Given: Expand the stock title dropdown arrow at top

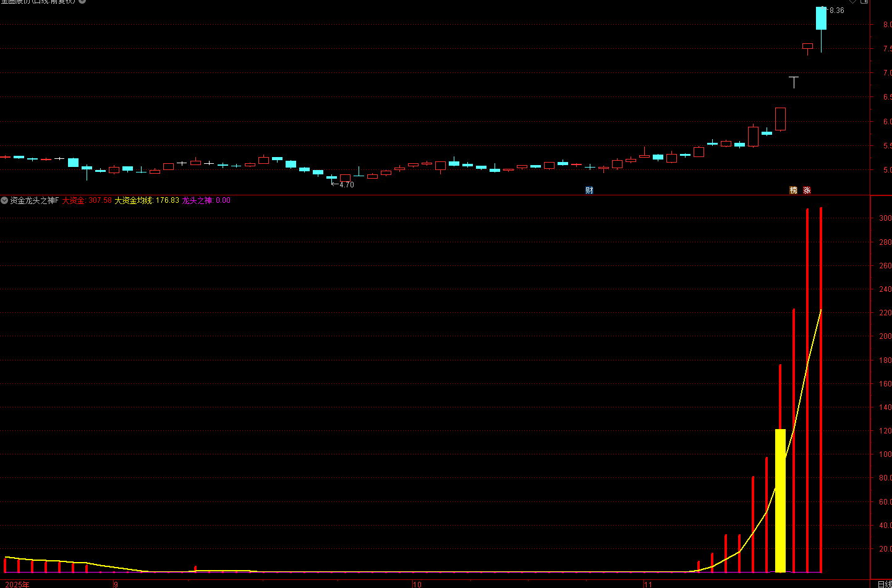Looking at the screenshot, I should (82, 1).
